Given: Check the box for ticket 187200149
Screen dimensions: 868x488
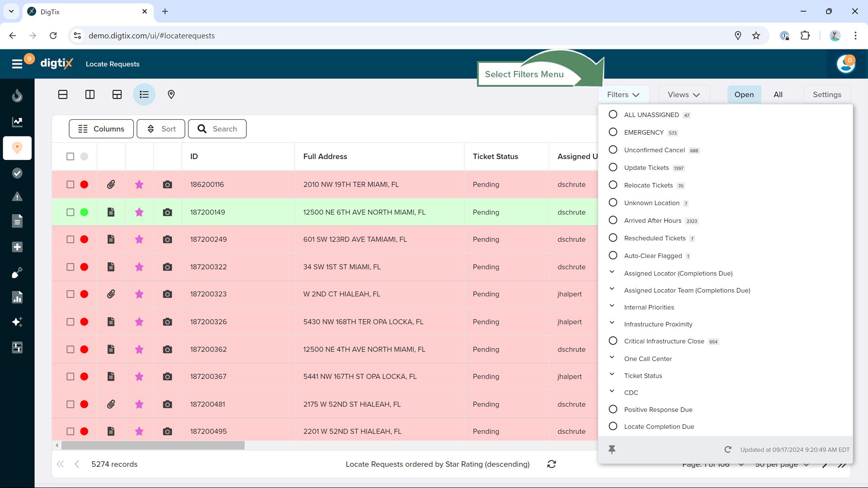Looking at the screenshot, I should [x=70, y=212].
